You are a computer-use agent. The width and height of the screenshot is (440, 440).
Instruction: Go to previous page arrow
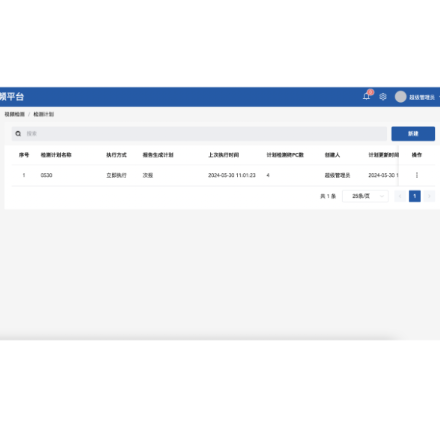(400, 196)
